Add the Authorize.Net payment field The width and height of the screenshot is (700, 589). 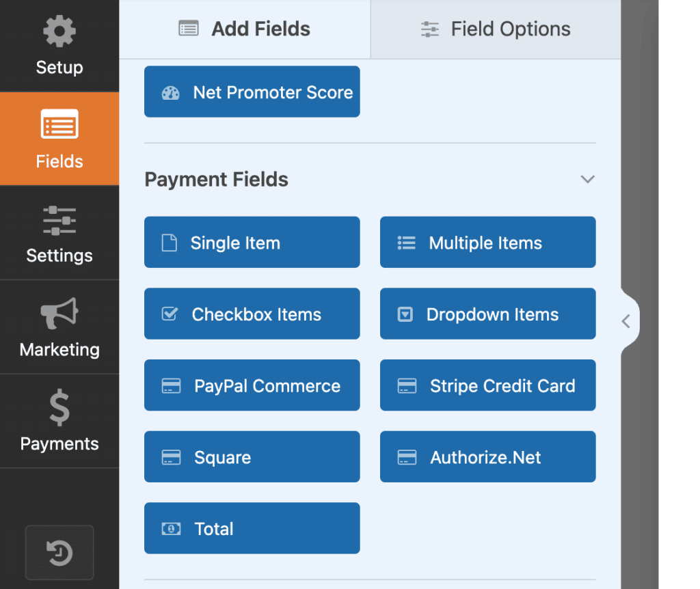click(487, 456)
